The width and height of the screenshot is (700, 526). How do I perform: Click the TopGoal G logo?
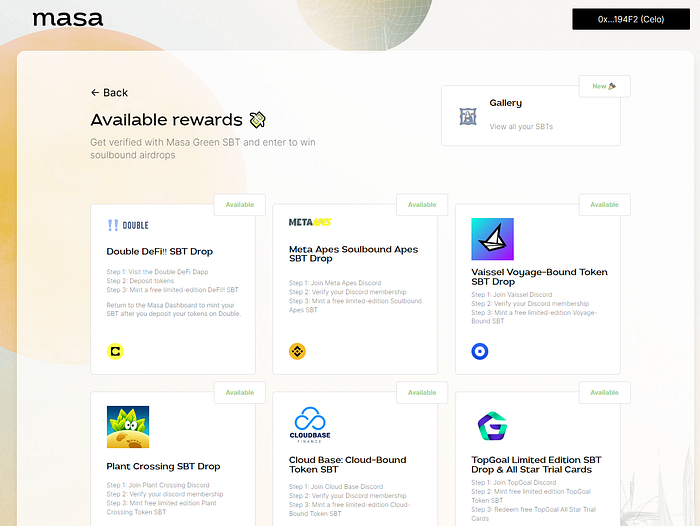492,426
